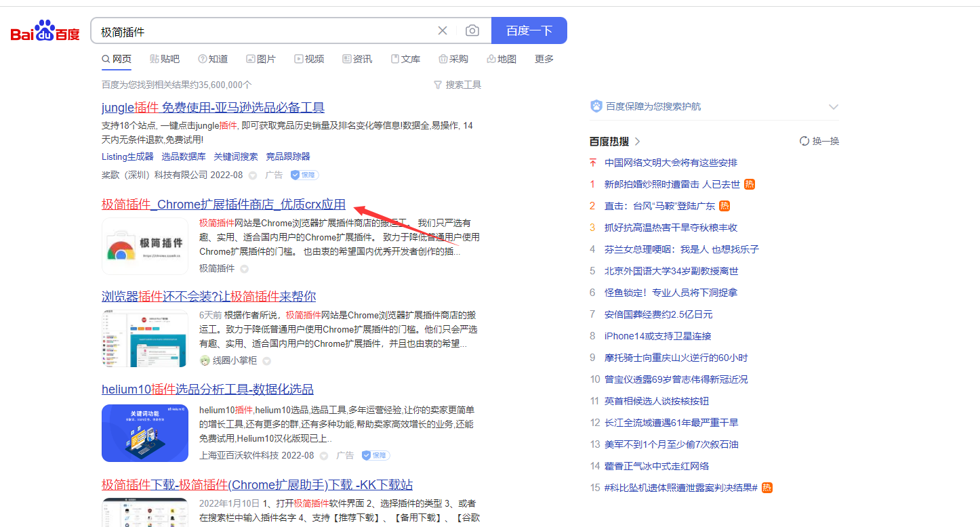Click the Baidu logo
Image resolution: width=980 pixels, height=527 pixels.
coord(45,31)
